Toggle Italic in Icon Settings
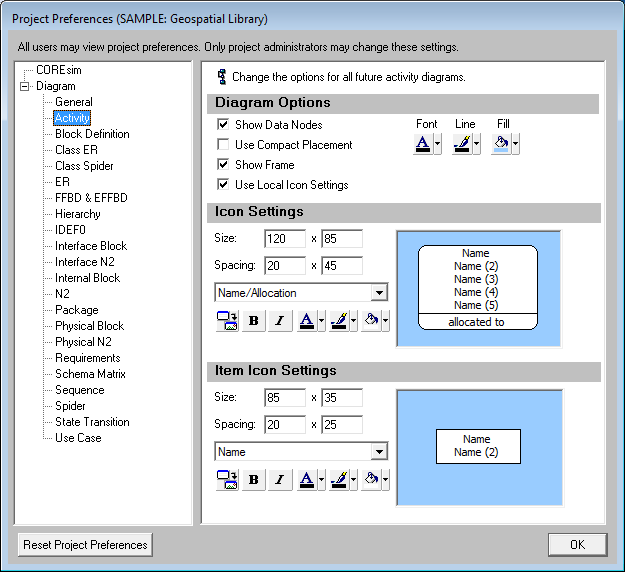The image size is (625, 572). [279, 321]
